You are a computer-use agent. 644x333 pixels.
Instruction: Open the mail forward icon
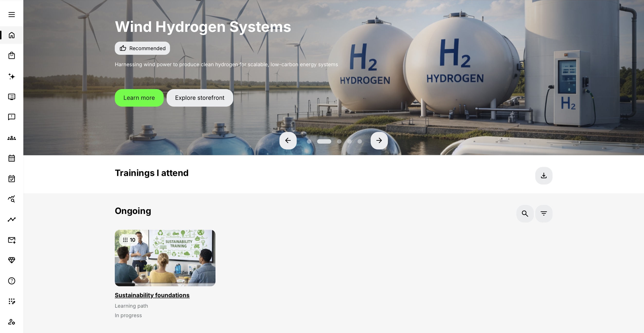(x=11, y=240)
